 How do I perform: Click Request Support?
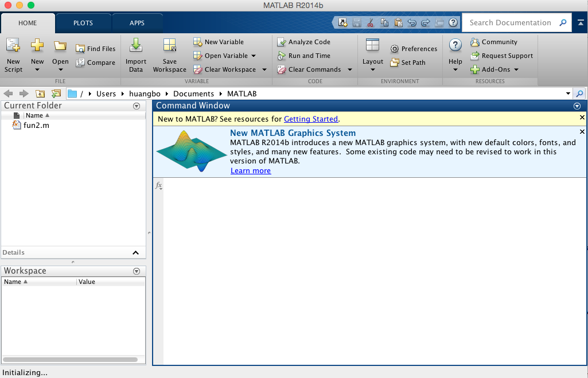coord(502,56)
